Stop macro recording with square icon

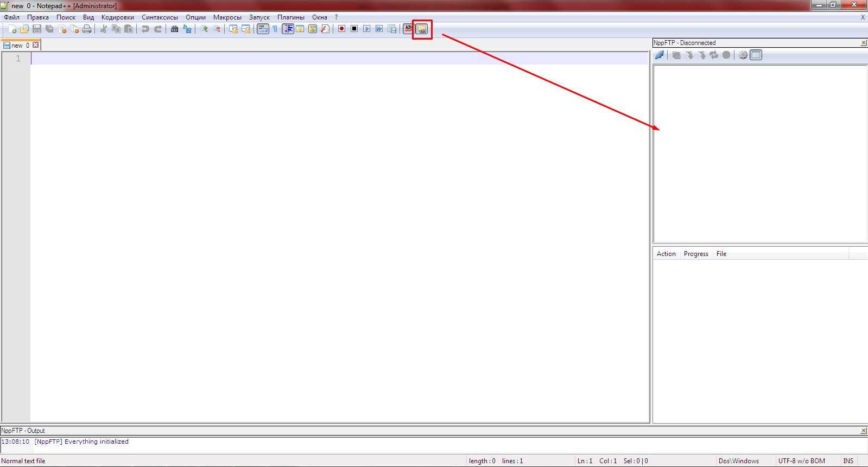pos(354,29)
